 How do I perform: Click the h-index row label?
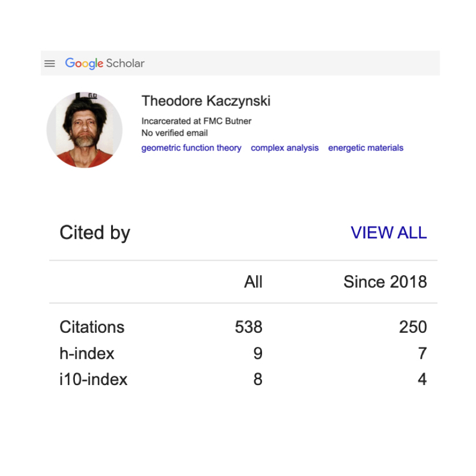click(87, 354)
